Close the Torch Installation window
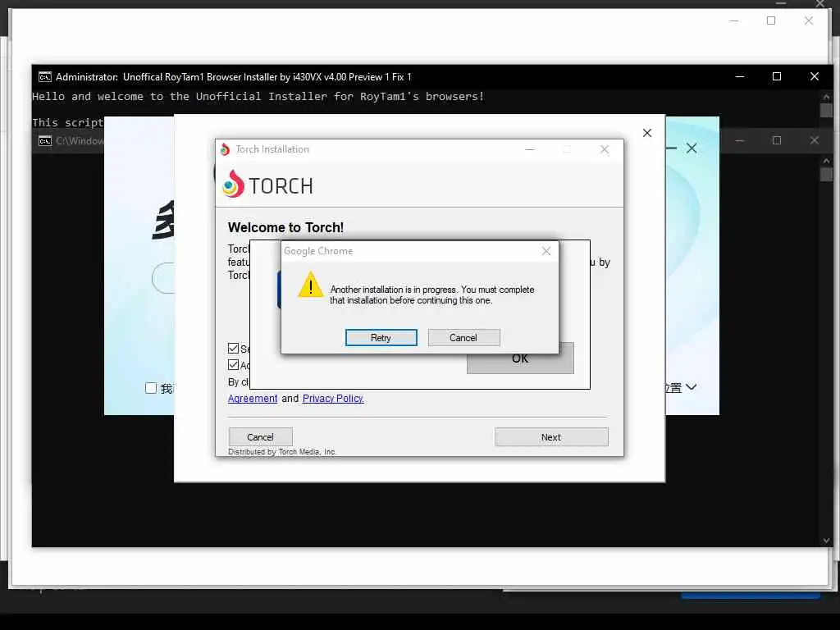 [x=605, y=149]
